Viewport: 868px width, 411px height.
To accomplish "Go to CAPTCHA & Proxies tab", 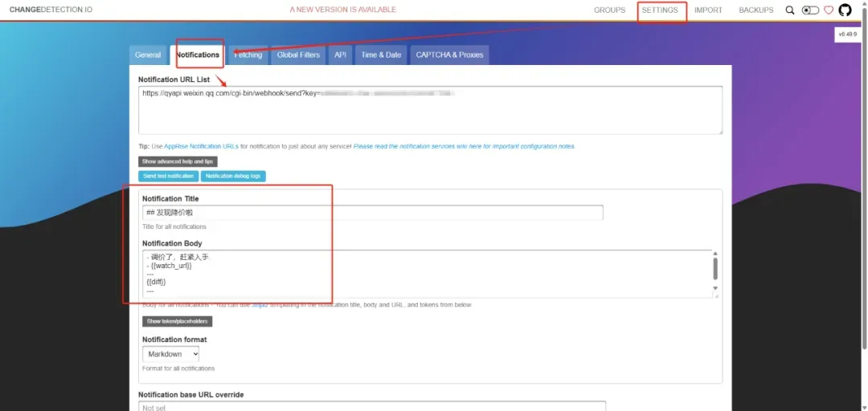I will 449,55.
